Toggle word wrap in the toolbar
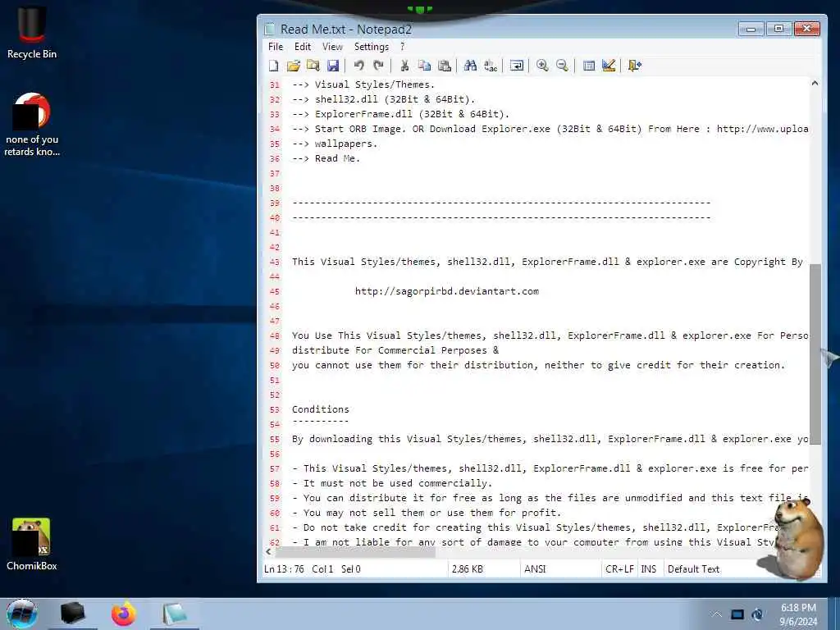The width and height of the screenshot is (840, 630). coord(517,66)
